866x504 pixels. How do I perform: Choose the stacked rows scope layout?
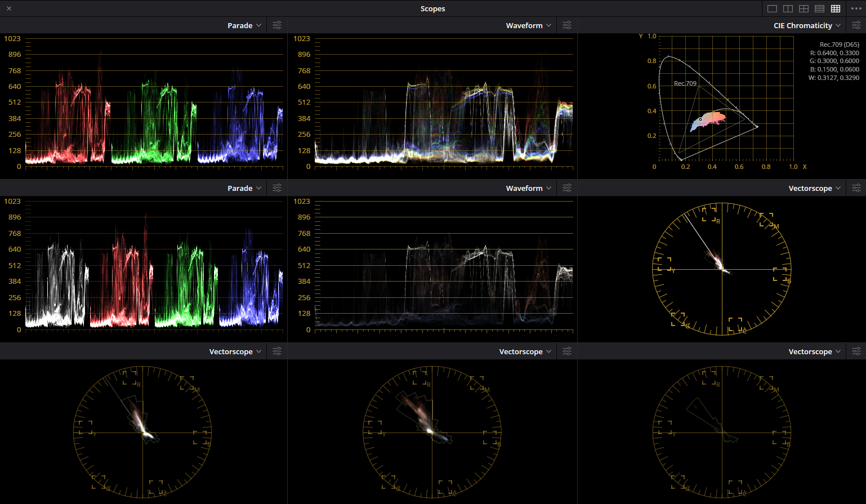click(x=819, y=8)
